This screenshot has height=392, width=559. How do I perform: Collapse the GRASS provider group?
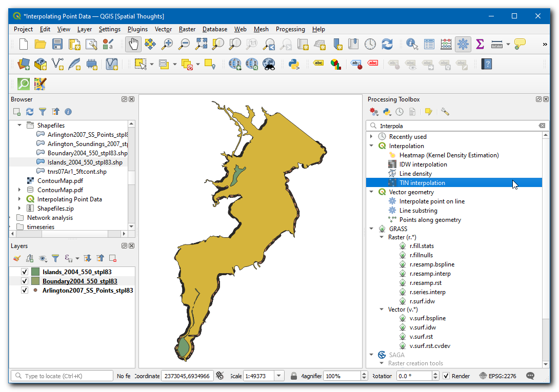371,229
